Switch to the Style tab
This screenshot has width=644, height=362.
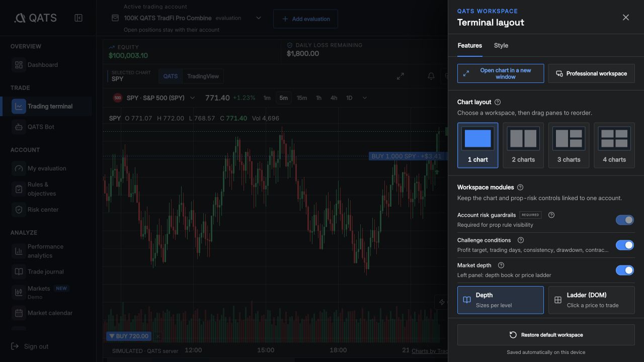[x=501, y=45]
